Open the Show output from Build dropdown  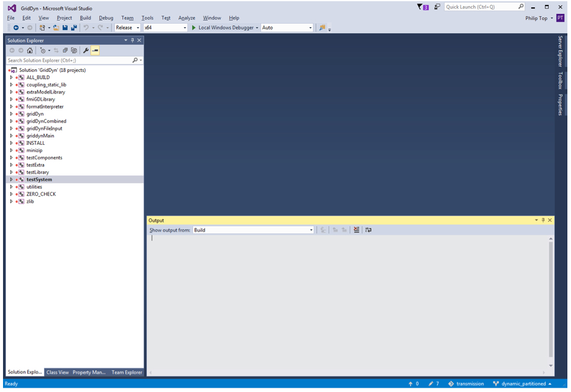[253, 230]
